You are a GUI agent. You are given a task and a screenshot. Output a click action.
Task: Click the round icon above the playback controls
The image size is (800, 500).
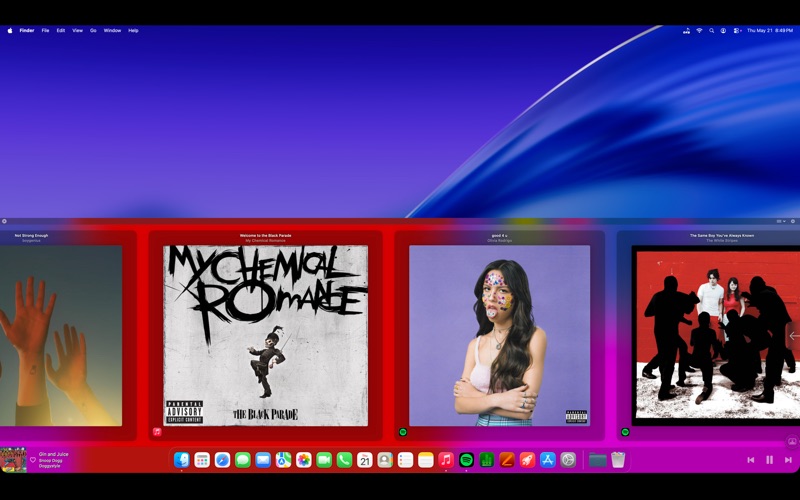coord(792,441)
